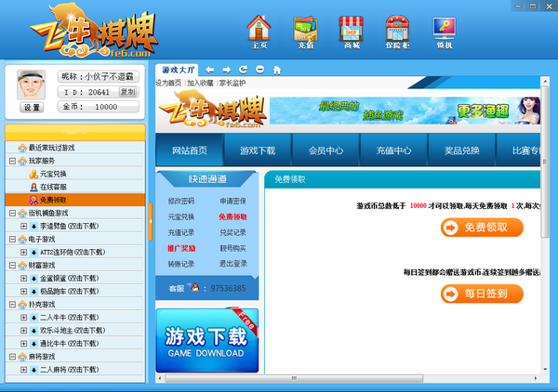
Task: Click the download arrow icon for 李逵劈鱼
Action: [x=34, y=226]
